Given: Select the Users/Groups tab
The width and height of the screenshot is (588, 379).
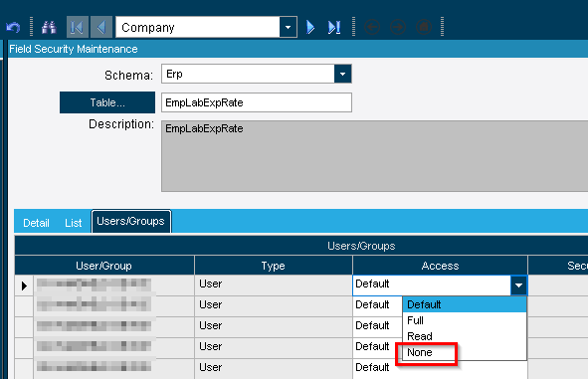Looking at the screenshot, I should click(x=131, y=221).
